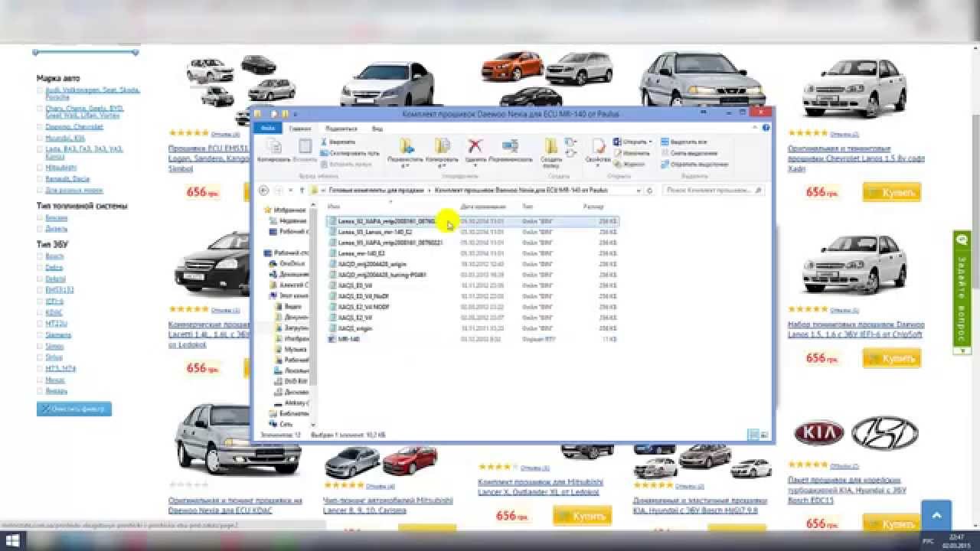The width and height of the screenshot is (980, 551).
Task: Click the Rename (Переименовать) ribbon icon
Action: 510,145
